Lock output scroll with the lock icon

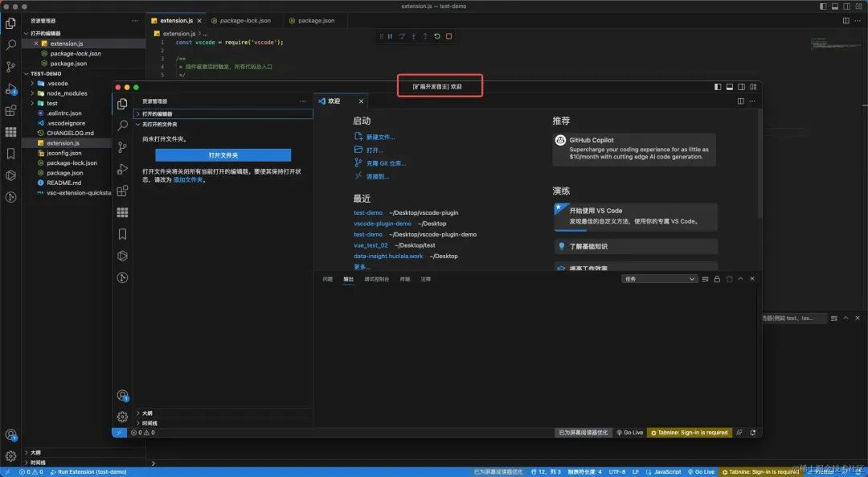tap(717, 279)
